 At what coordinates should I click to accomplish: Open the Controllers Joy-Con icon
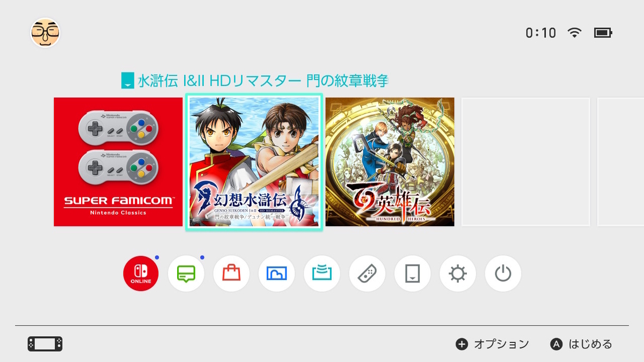[x=367, y=274]
